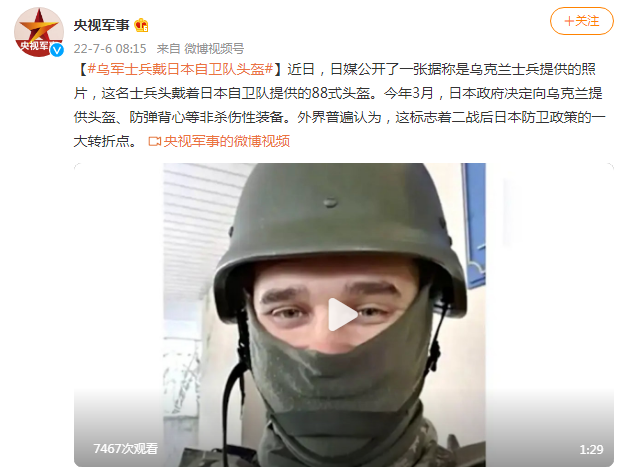626x468 pixels.
Task: Open the post timestamp 22-7-6 08:15
Action: pyautogui.click(x=110, y=49)
